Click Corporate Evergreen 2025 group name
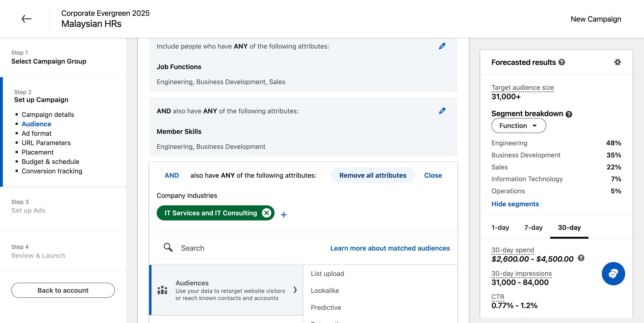This screenshot has height=323, width=644. point(105,13)
